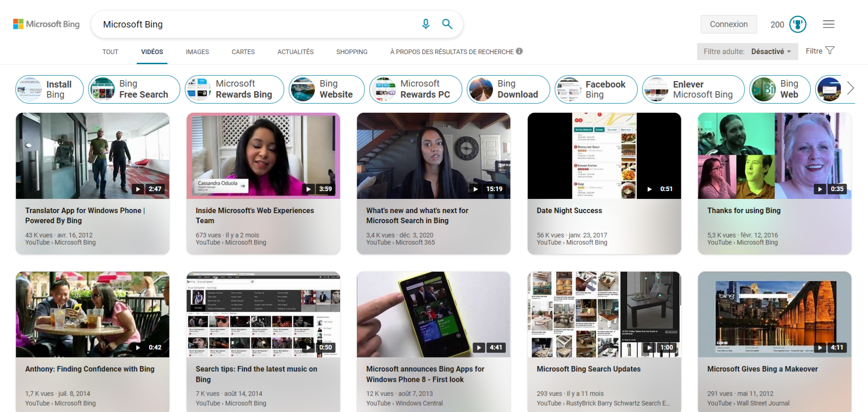This screenshot has width=868, height=412.
Task: Play the Anthony Finding Confidence video thumbnail
Action: (92, 314)
